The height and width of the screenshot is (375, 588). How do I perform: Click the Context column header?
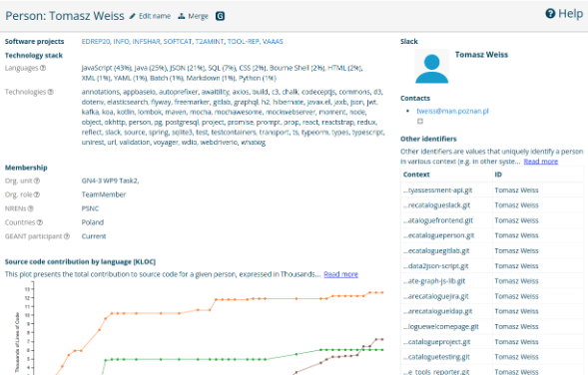[416, 175]
